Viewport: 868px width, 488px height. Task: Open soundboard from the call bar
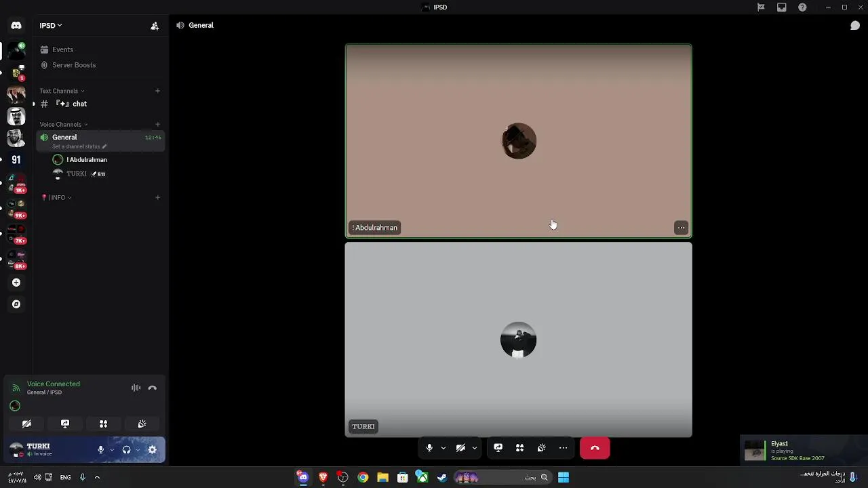tap(541, 448)
